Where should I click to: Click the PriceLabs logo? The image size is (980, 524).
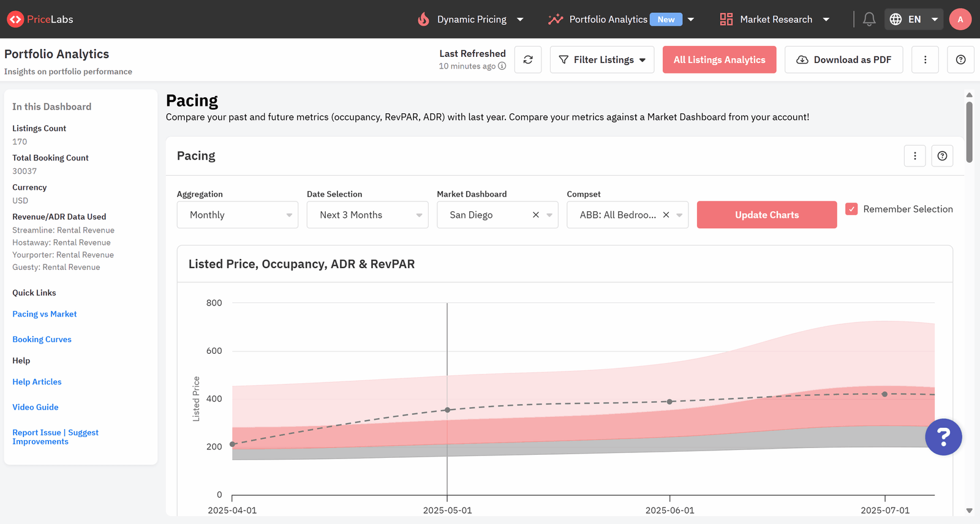coord(40,19)
